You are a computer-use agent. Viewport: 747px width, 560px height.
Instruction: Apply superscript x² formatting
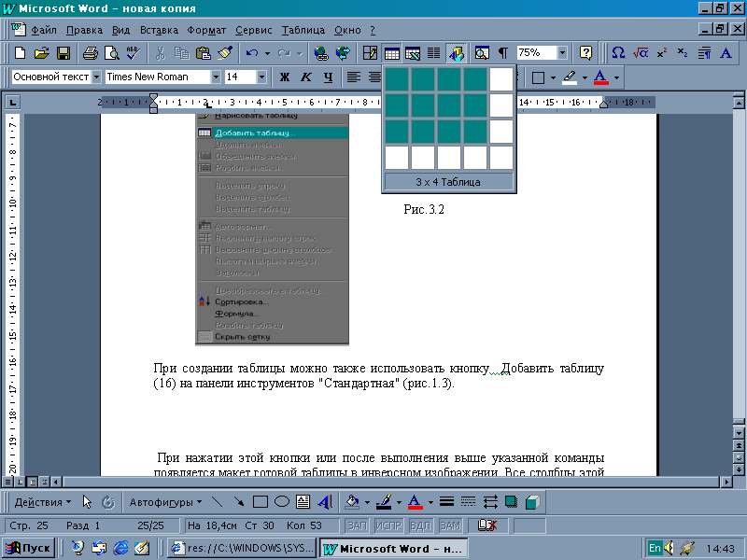[661, 53]
